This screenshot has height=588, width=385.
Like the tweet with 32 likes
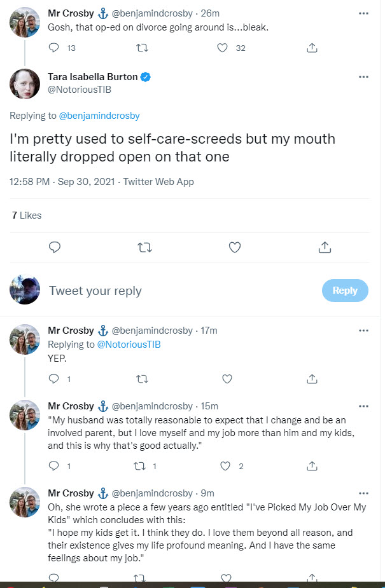(223, 48)
